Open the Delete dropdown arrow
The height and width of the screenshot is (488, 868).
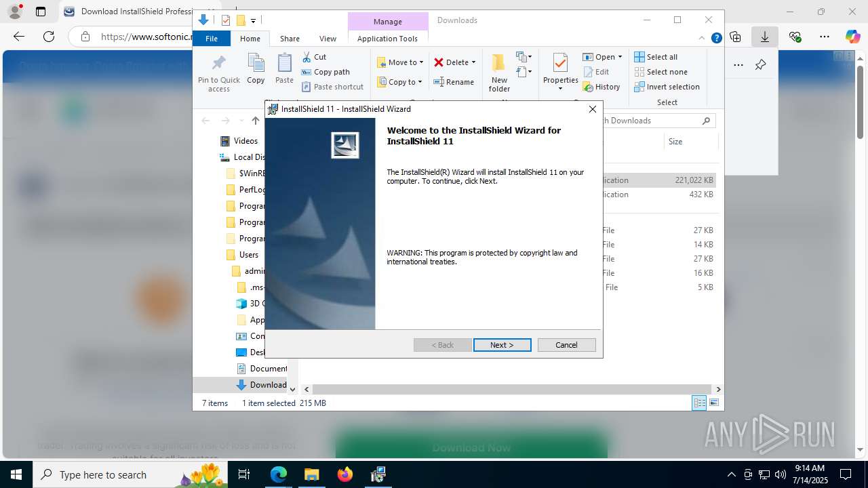(x=473, y=62)
